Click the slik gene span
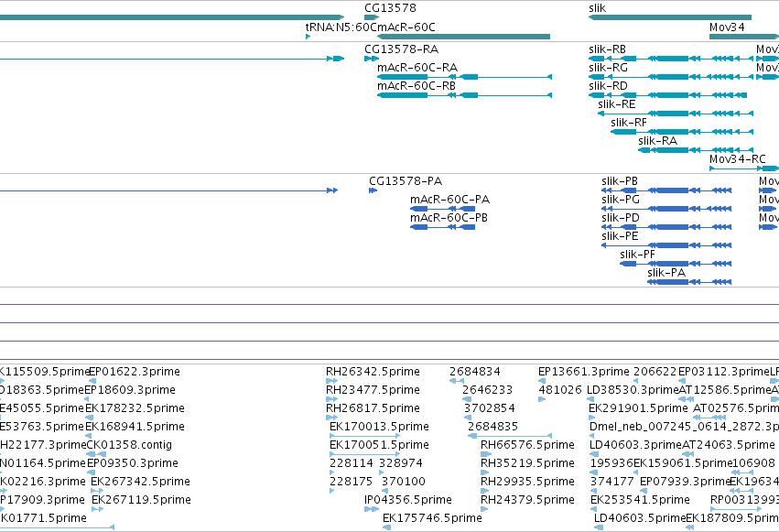This screenshot has width=779, height=532. pyautogui.click(x=670, y=17)
